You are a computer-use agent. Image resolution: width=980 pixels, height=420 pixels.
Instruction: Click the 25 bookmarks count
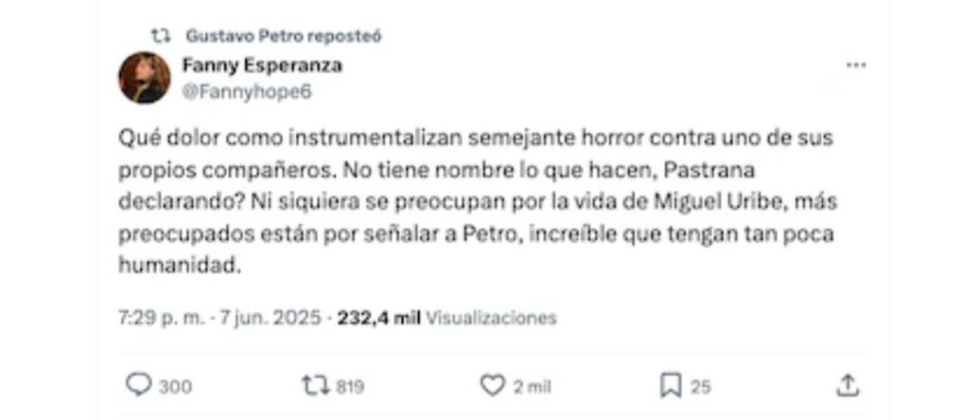point(701,387)
